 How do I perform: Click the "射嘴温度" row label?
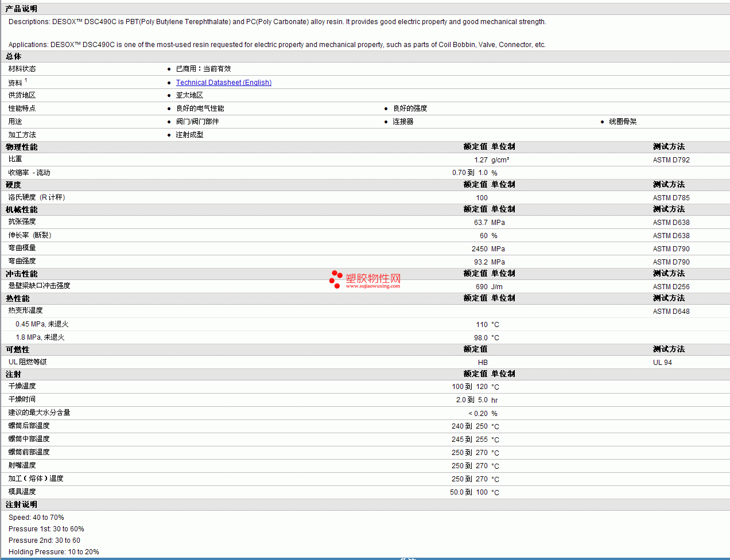click(x=22, y=465)
